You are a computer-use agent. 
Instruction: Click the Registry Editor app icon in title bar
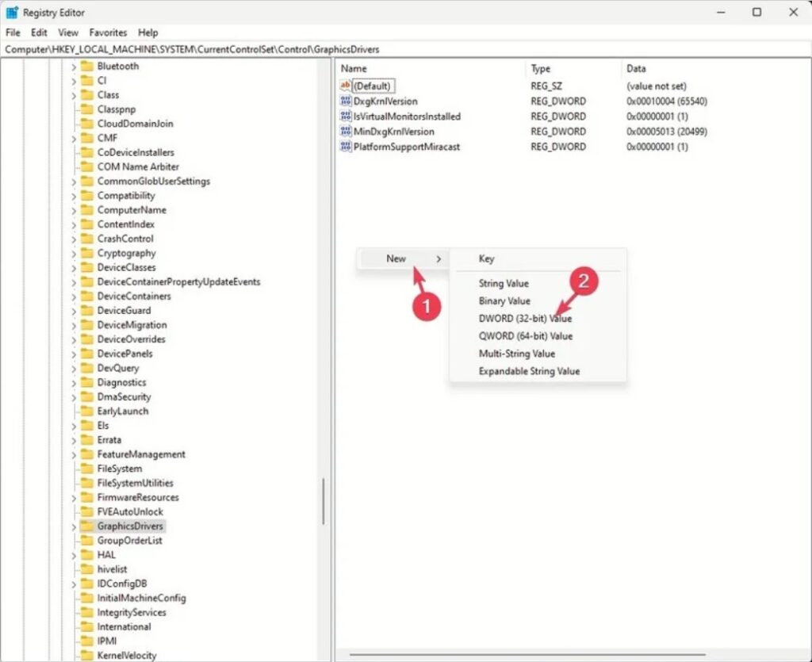13,13
